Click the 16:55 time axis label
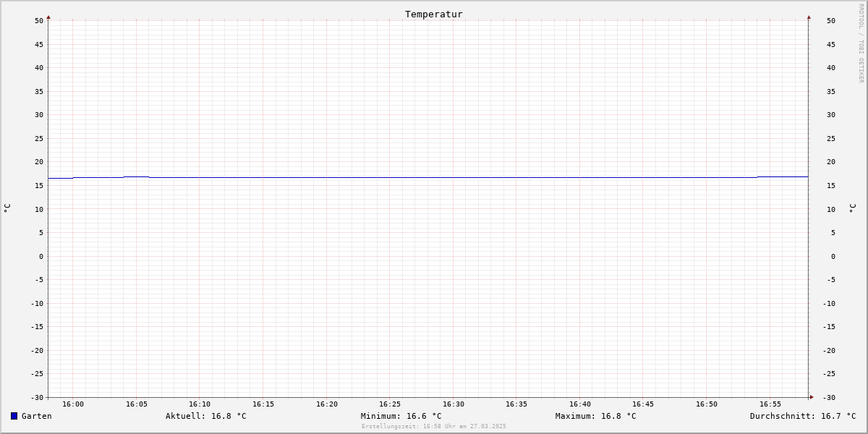The width and height of the screenshot is (868, 434). click(770, 404)
